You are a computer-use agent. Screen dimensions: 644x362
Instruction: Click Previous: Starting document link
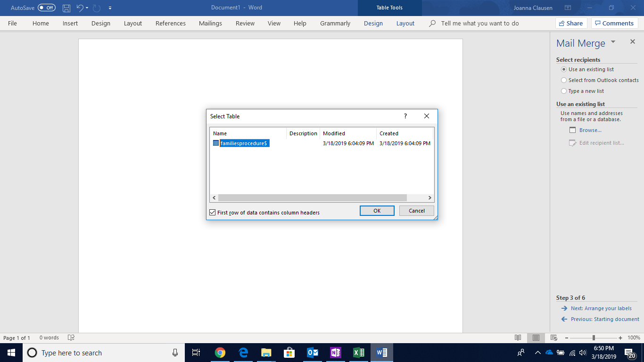tap(605, 319)
